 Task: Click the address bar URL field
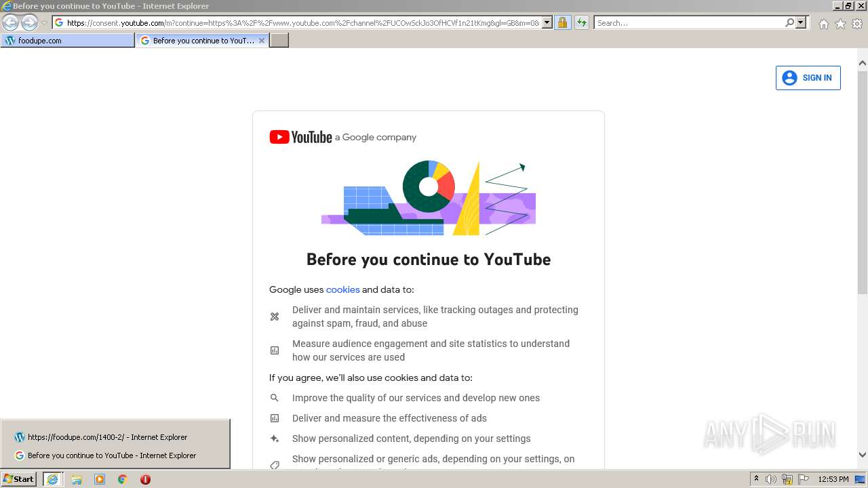coord(296,22)
